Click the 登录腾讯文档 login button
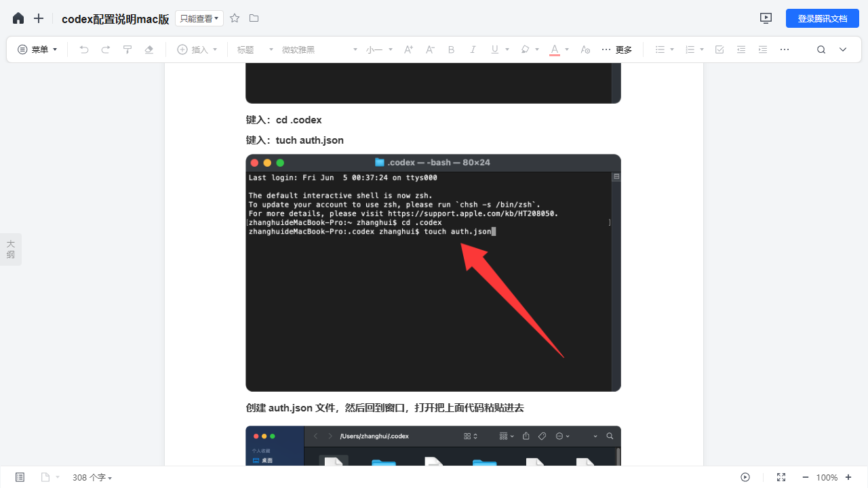The width and height of the screenshot is (868, 488). click(x=823, y=18)
